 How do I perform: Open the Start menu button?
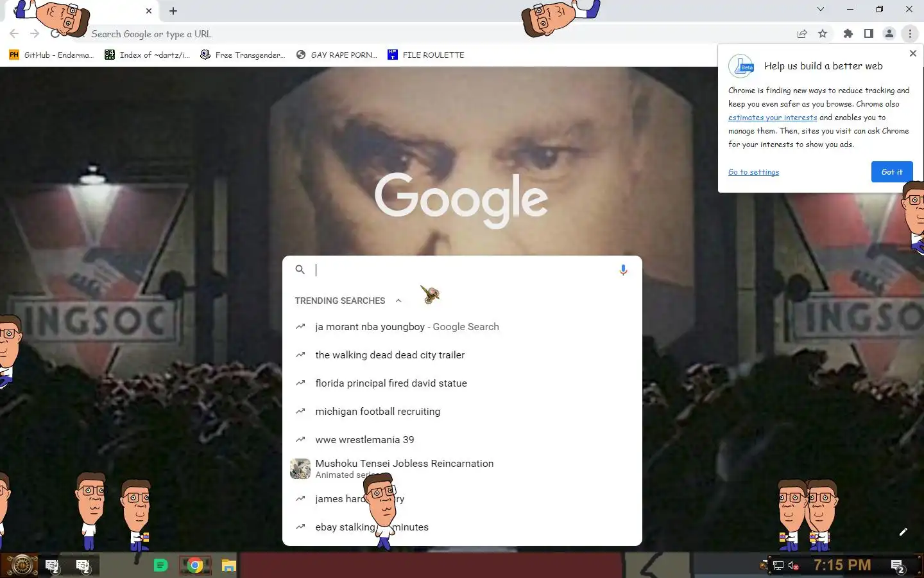21,565
